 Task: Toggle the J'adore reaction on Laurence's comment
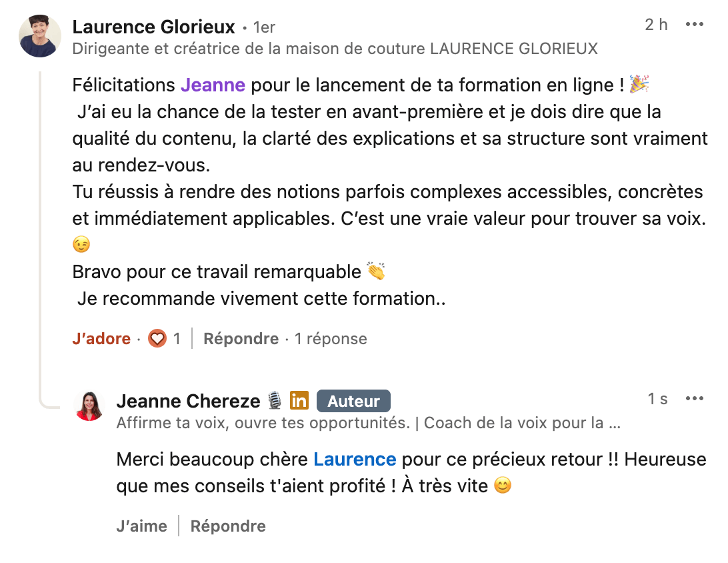click(101, 339)
